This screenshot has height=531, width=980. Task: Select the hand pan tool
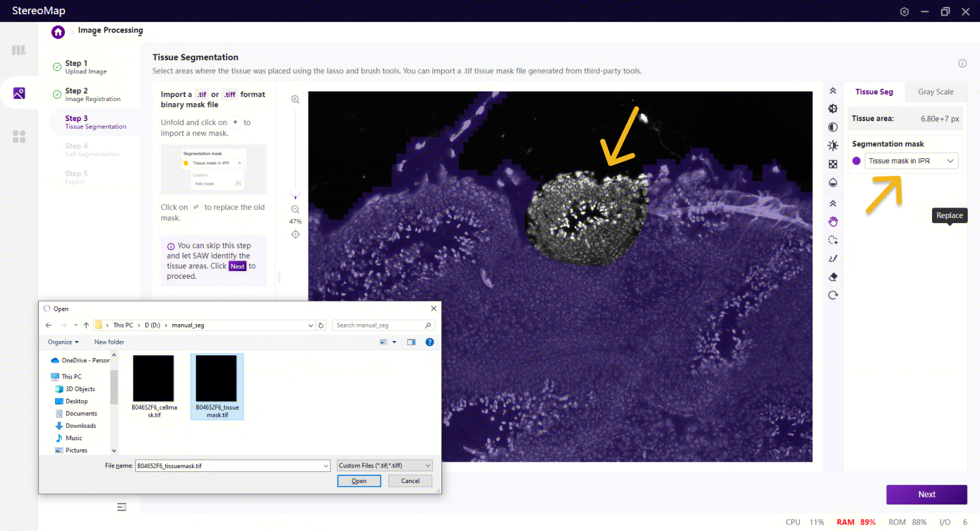833,222
